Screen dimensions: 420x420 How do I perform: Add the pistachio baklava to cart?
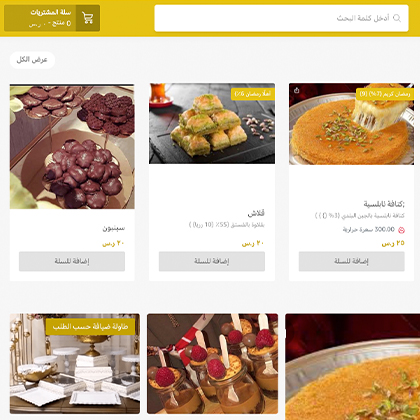tap(212, 261)
